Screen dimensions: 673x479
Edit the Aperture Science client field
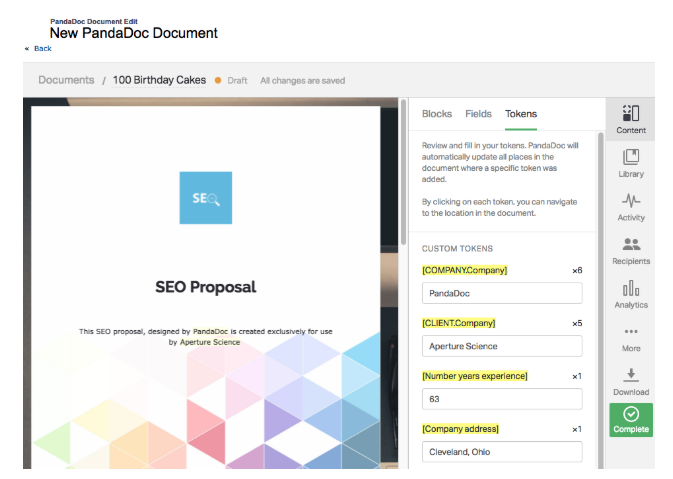click(502, 346)
